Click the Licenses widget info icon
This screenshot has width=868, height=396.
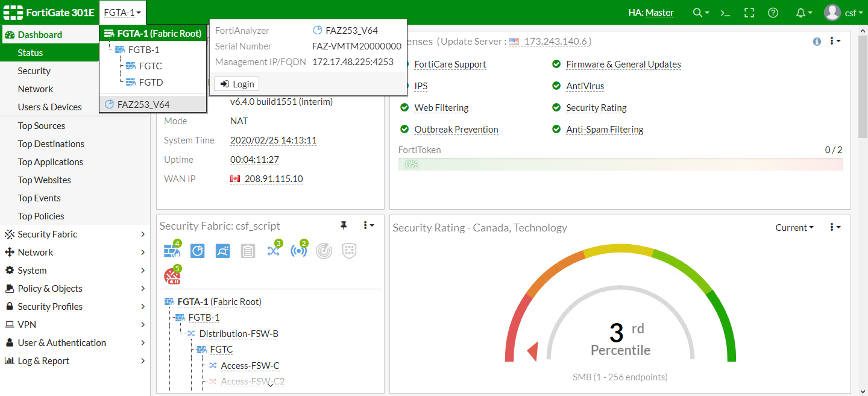pyautogui.click(x=817, y=42)
